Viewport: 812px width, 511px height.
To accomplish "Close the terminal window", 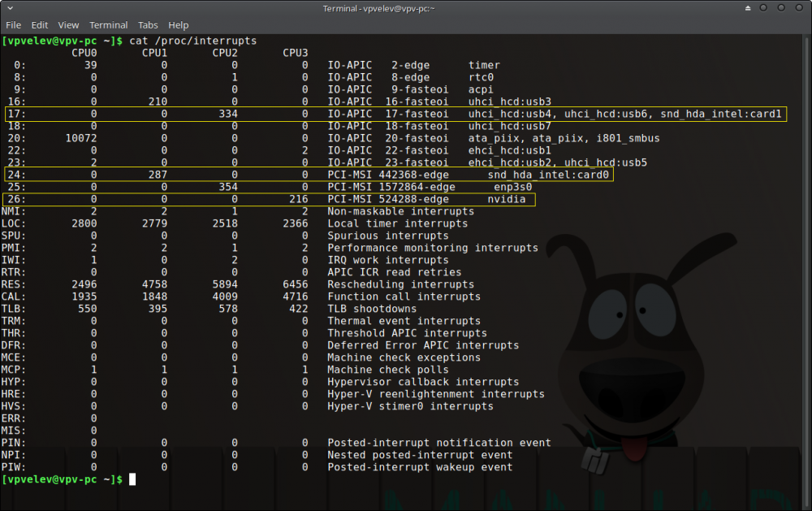I will (799, 8).
